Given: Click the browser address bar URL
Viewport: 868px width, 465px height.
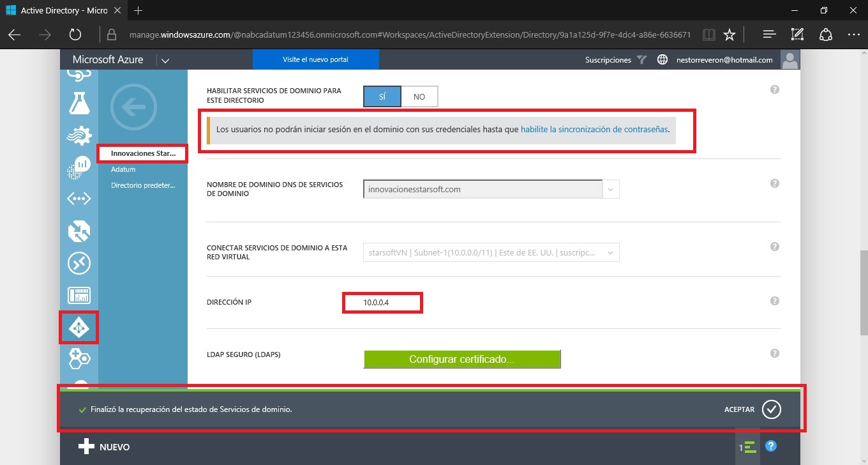Looking at the screenshot, I should tap(408, 34).
